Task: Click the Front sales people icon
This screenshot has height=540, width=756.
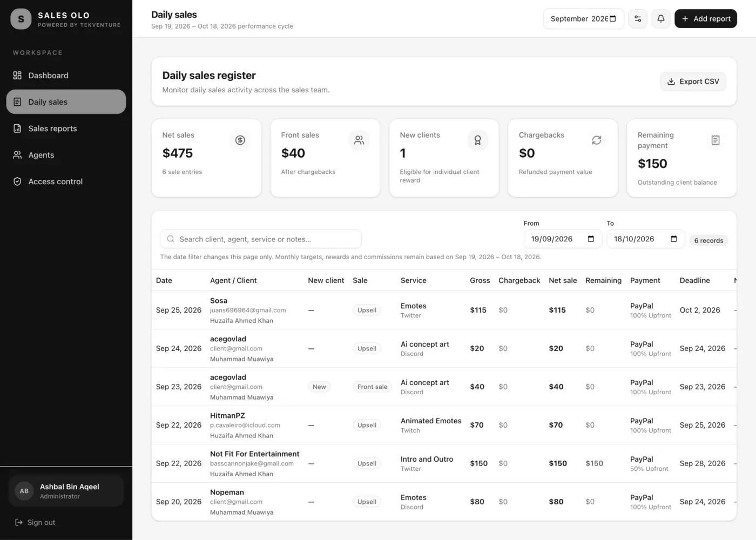Action: (359, 140)
